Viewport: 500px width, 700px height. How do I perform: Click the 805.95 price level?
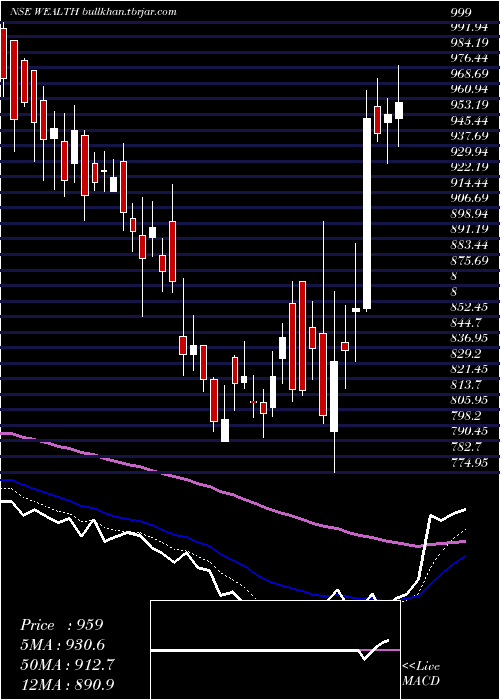click(x=469, y=400)
